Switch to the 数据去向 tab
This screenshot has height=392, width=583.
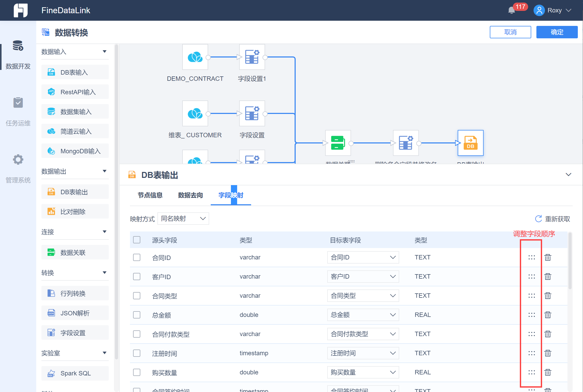pyautogui.click(x=190, y=195)
